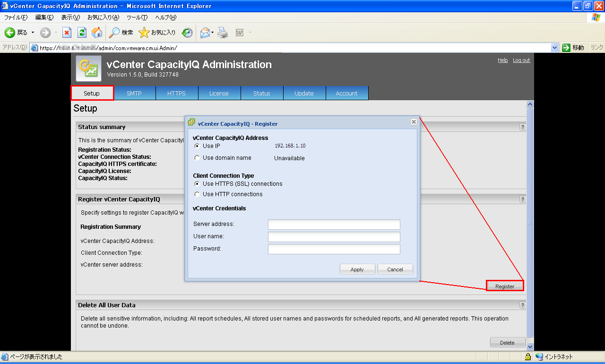Focus the Password input field
Viewport: 605px width, 364px height.
click(x=334, y=249)
